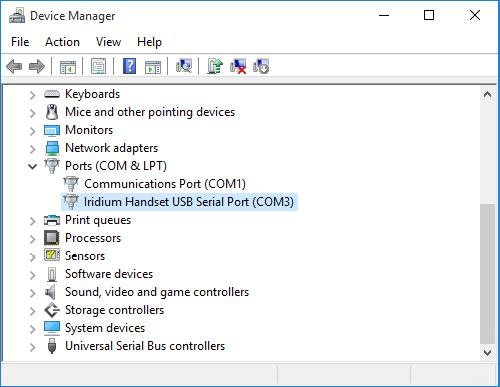Click the Universal Serial Bus plug icon

[x=52, y=346]
